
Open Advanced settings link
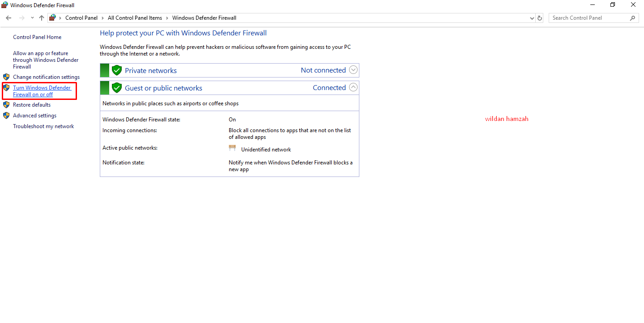pos(34,116)
